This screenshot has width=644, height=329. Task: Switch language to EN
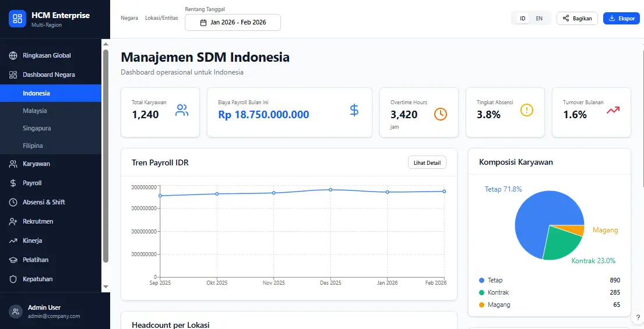tap(539, 19)
